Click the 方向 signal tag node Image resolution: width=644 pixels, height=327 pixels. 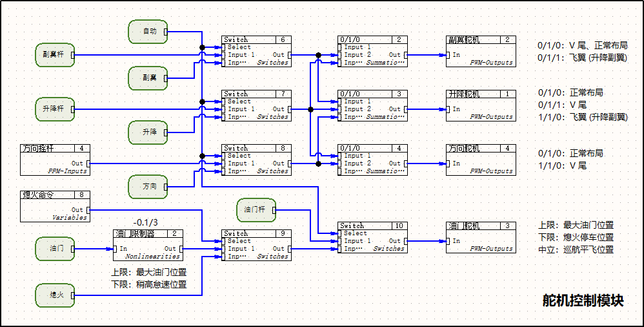point(147,187)
